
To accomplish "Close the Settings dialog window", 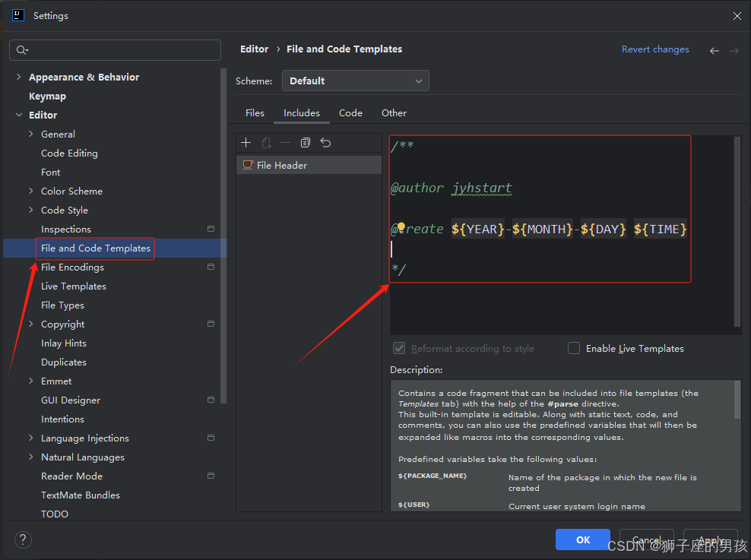I will click(x=737, y=16).
